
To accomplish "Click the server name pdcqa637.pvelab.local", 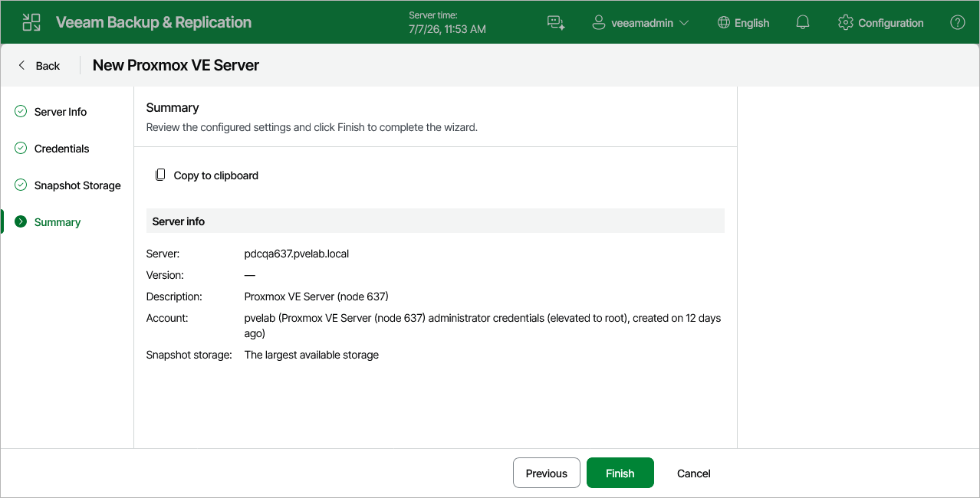I will [297, 254].
